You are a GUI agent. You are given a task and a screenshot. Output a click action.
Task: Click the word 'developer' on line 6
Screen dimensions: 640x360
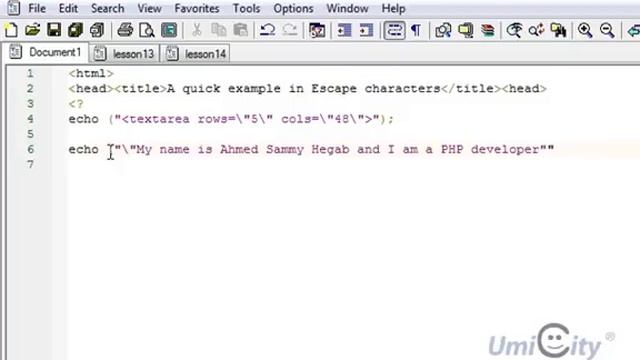click(505, 150)
